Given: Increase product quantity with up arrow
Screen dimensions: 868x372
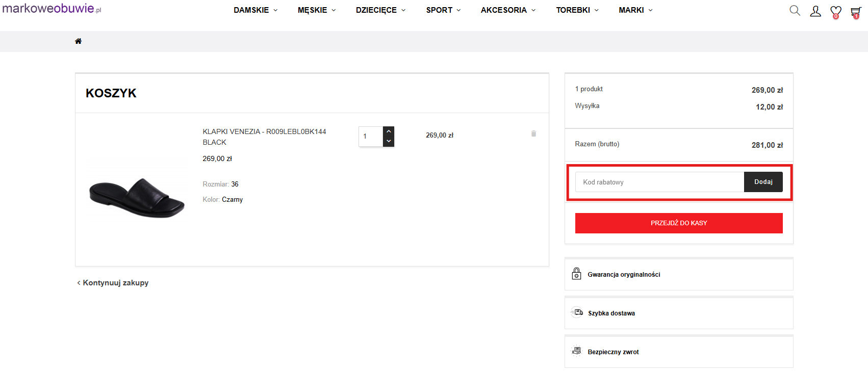Looking at the screenshot, I should click(389, 131).
